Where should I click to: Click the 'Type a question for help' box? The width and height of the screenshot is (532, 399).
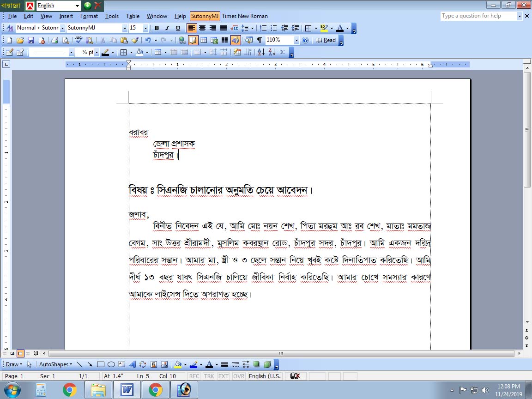point(478,16)
